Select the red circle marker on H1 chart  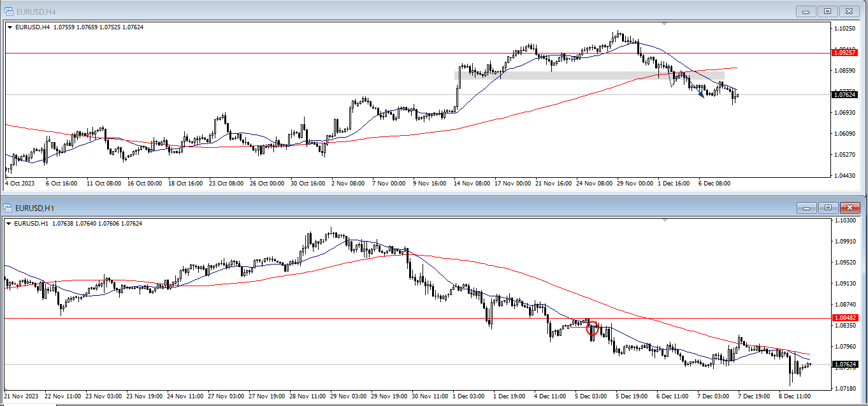pyautogui.click(x=593, y=328)
